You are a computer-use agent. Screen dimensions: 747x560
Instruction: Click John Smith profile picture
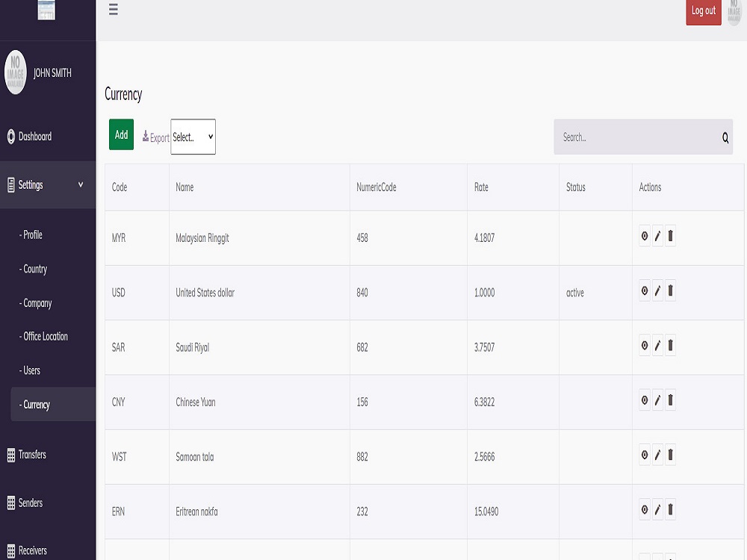pos(16,72)
